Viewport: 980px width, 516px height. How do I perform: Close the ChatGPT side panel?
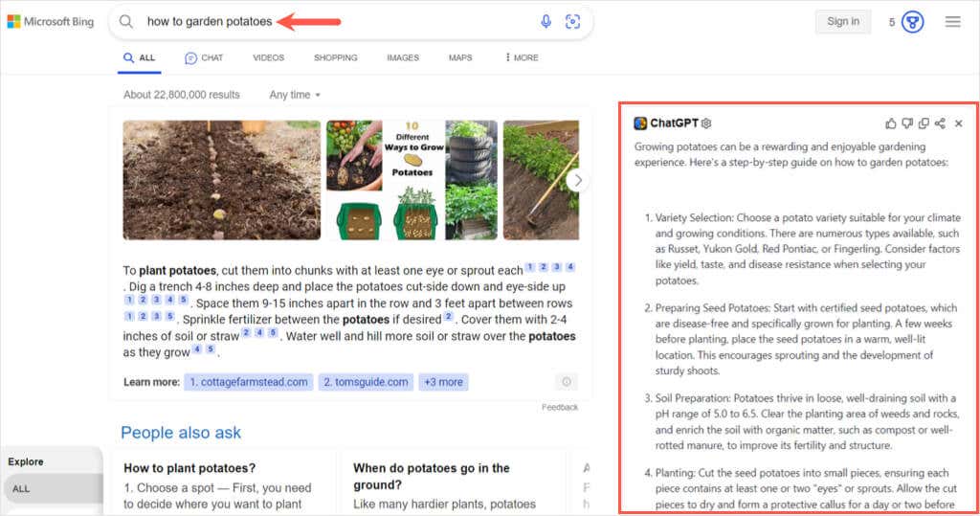(959, 123)
